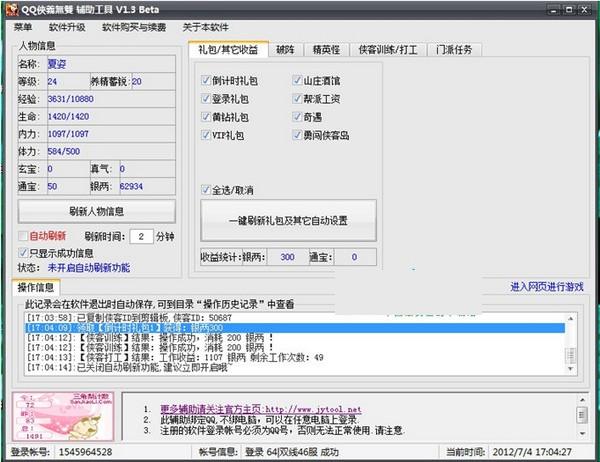Image resolution: width=600 pixels, height=462 pixels.
Task: Toggle the 全选/取消 checkbox
Action: pos(206,189)
